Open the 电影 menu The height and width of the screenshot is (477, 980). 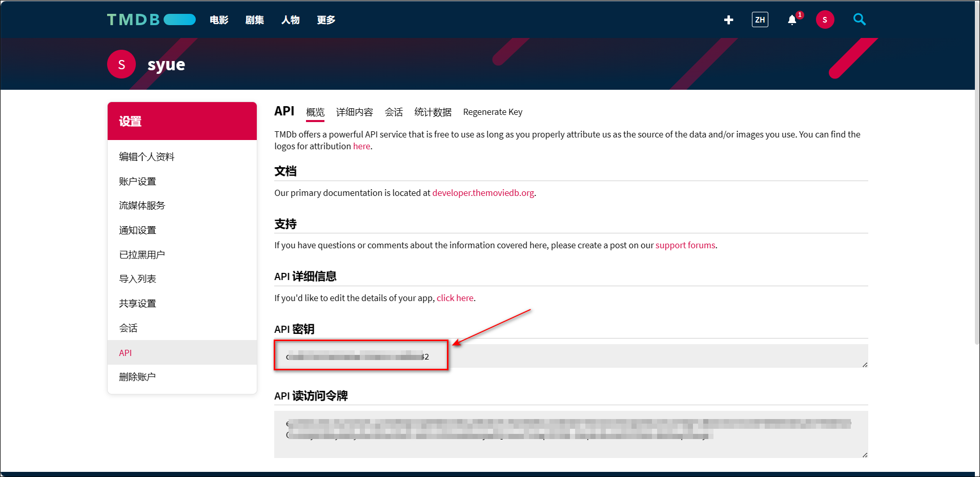coord(219,20)
